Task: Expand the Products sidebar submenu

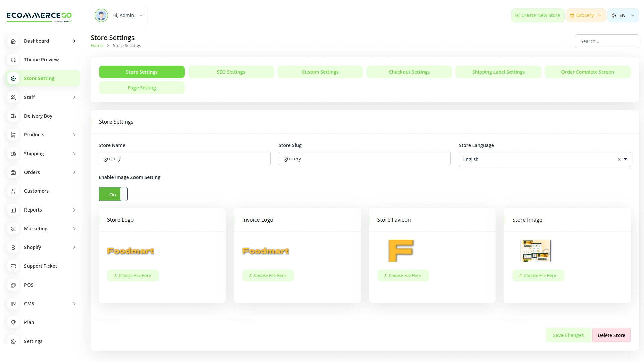Action: [x=74, y=135]
